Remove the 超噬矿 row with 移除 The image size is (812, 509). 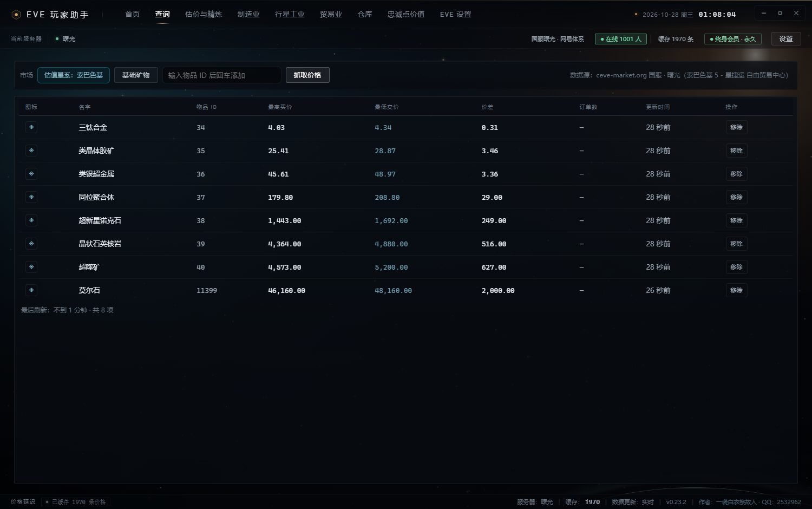(x=736, y=267)
